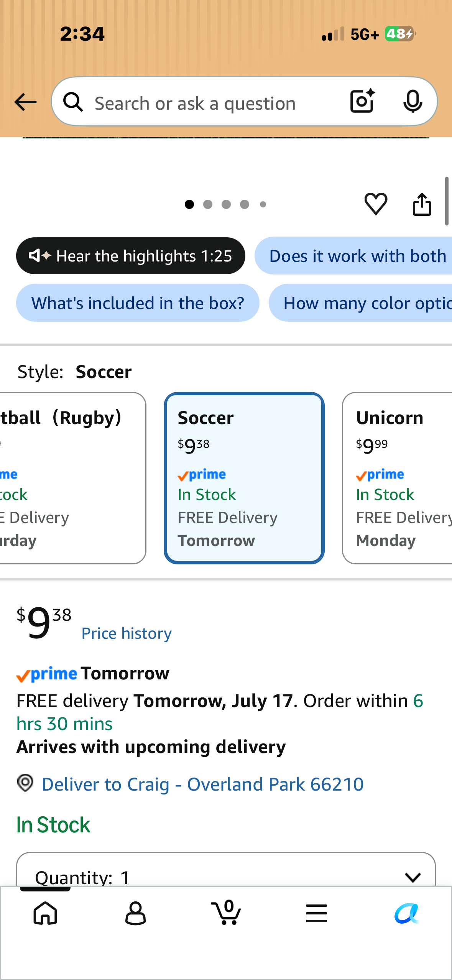
Task: Select the Football (Rugby) style option
Action: 73,478
